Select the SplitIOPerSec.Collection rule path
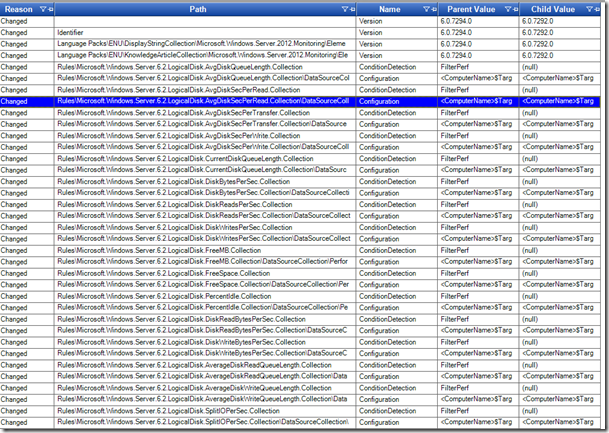This screenshot has height=433, width=609. pos(205,410)
